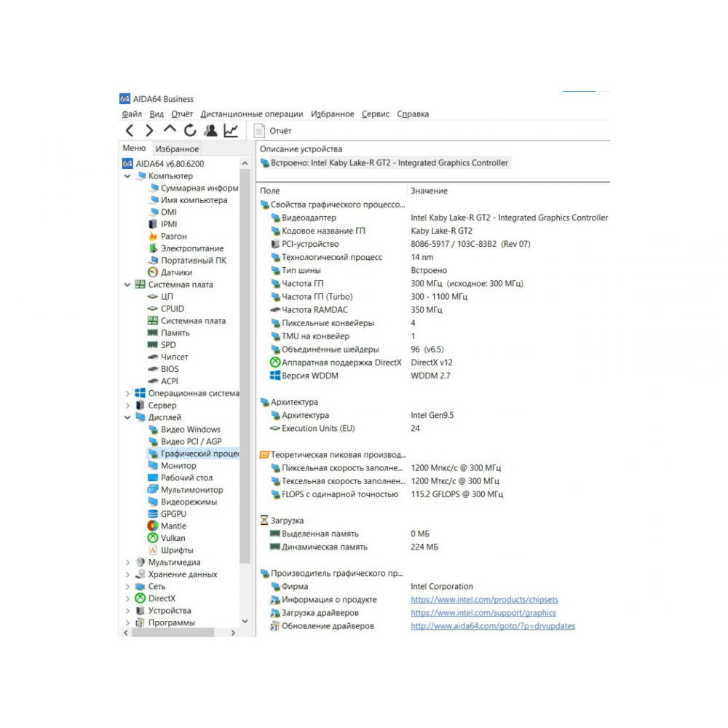728x728 pixels.
Task: Expand the Операционная система node
Action: pos(127,393)
